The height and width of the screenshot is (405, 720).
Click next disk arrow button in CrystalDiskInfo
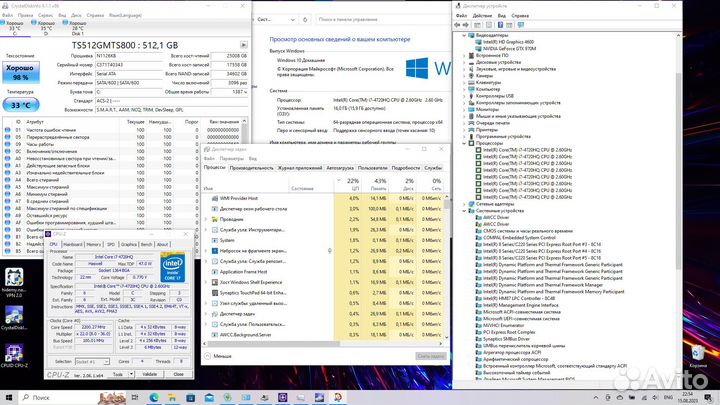click(243, 45)
